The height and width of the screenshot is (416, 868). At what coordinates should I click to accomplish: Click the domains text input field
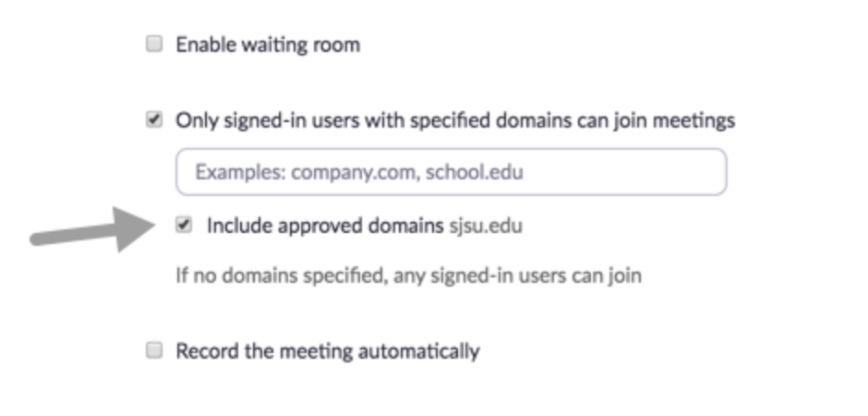(451, 172)
